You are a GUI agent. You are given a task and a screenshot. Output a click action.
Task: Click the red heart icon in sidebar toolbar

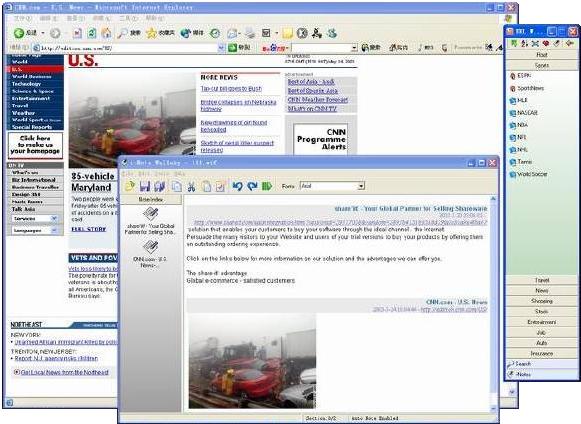click(545, 44)
